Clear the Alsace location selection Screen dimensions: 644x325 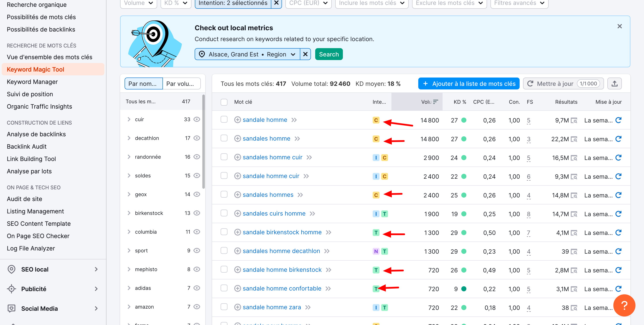point(305,54)
